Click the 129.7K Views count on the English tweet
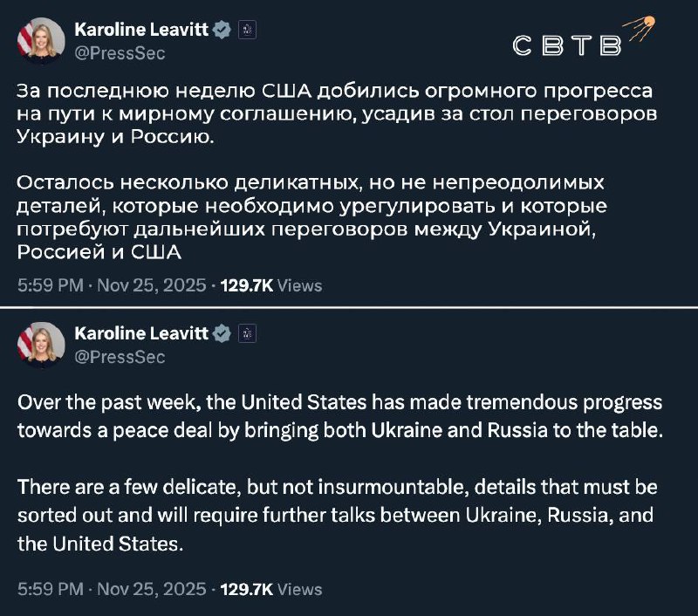698x616 pixels. pyautogui.click(x=271, y=589)
